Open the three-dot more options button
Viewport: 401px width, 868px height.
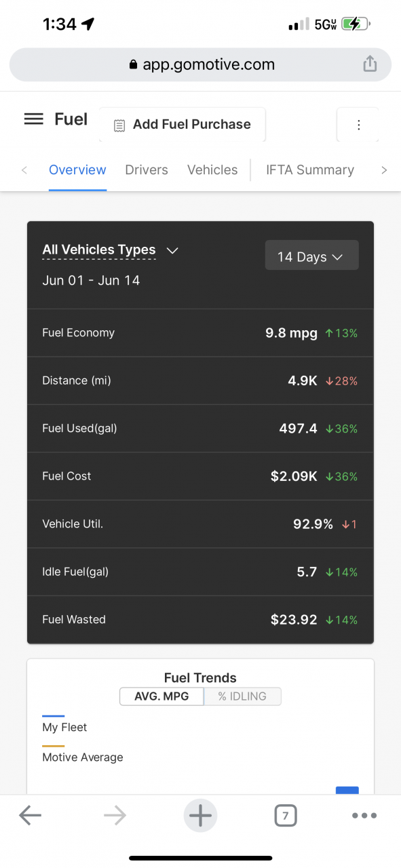tap(358, 125)
